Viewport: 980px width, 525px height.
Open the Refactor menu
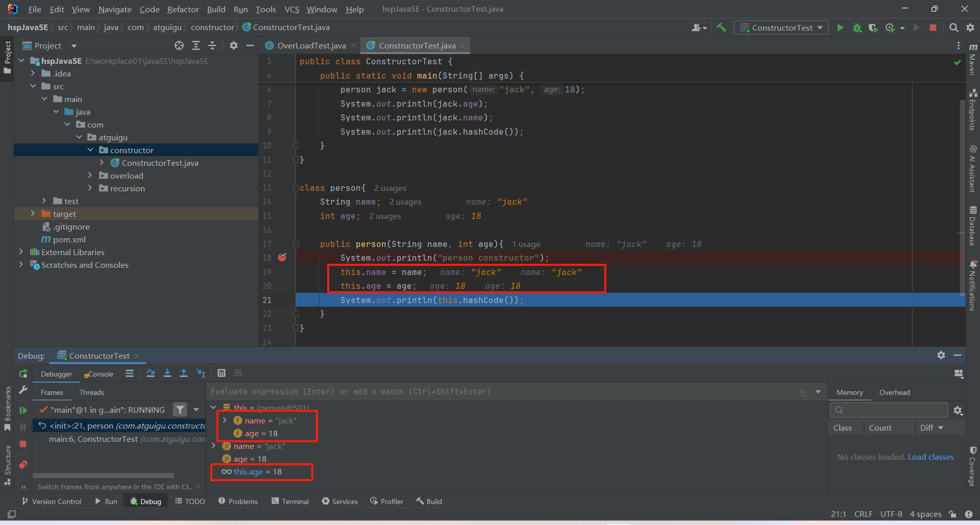(x=183, y=9)
